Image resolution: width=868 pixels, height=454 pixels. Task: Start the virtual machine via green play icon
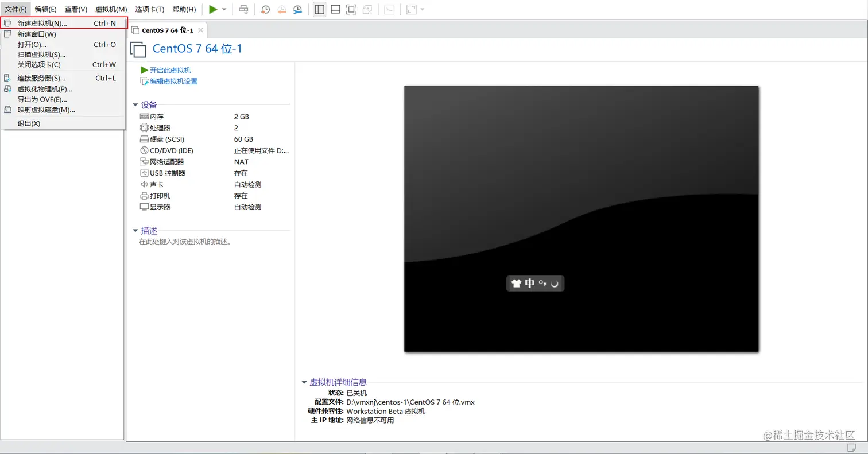[x=213, y=9]
